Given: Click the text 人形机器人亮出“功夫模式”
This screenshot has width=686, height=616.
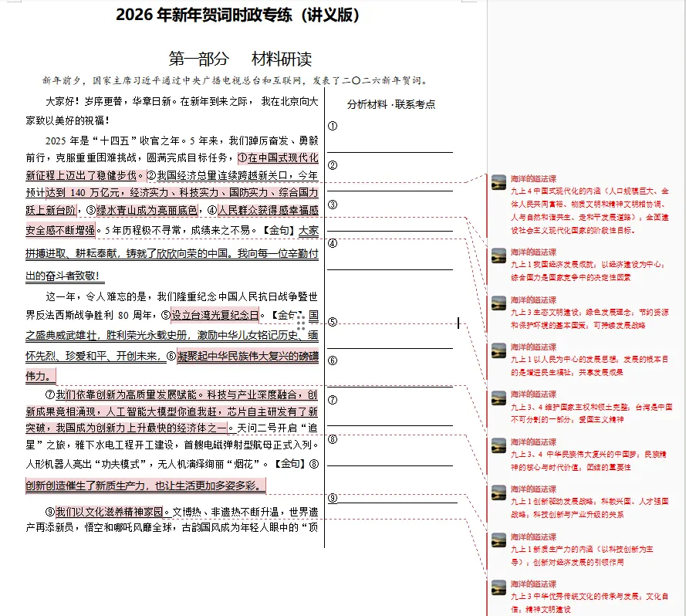Looking at the screenshot, I should [87, 464].
